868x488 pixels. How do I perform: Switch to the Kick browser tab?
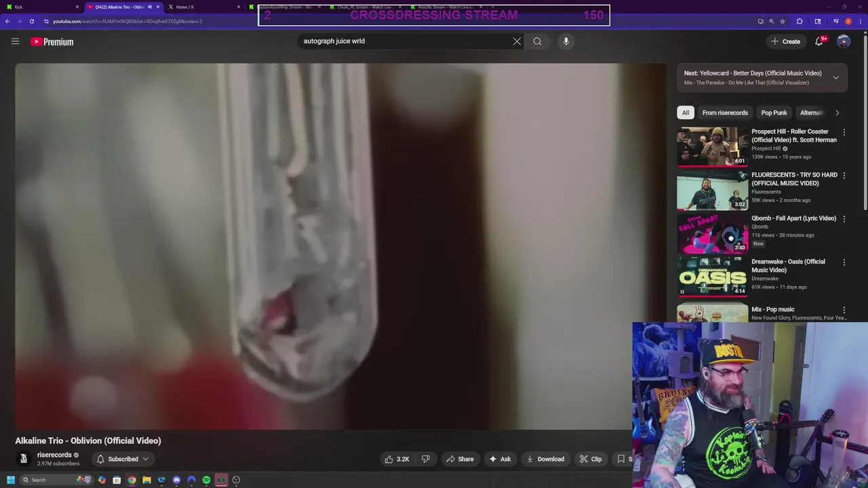click(x=41, y=7)
